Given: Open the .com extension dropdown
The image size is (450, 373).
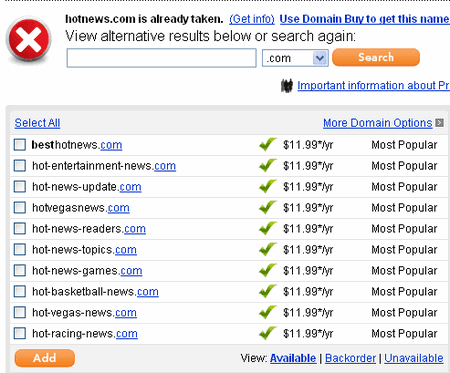Looking at the screenshot, I should pos(295,58).
